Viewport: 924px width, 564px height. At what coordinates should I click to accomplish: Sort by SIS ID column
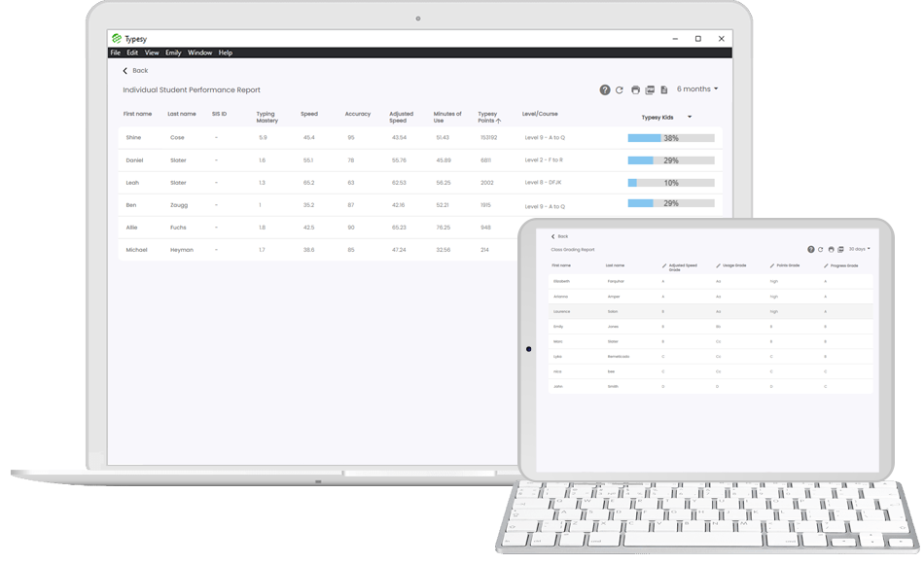tap(219, 114)
